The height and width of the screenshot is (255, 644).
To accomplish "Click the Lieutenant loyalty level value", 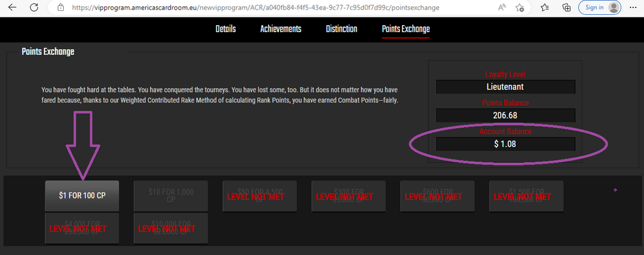I will coord(505,87).
